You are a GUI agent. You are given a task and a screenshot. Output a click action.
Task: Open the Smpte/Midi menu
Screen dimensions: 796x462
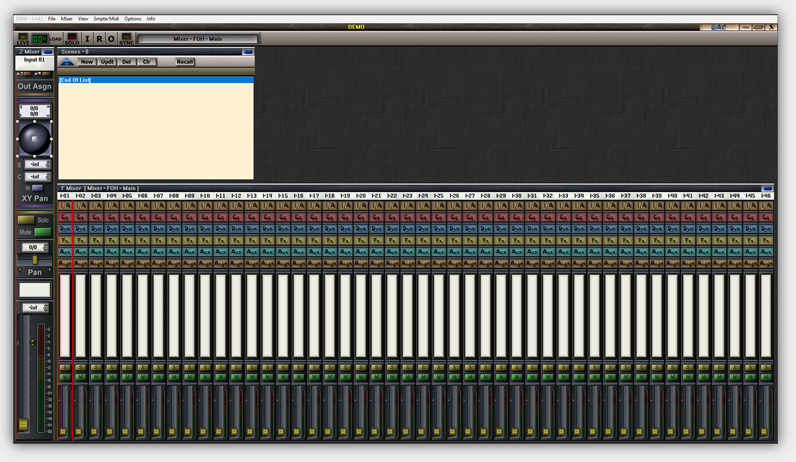pyautogui.click(x=106, y=18)
